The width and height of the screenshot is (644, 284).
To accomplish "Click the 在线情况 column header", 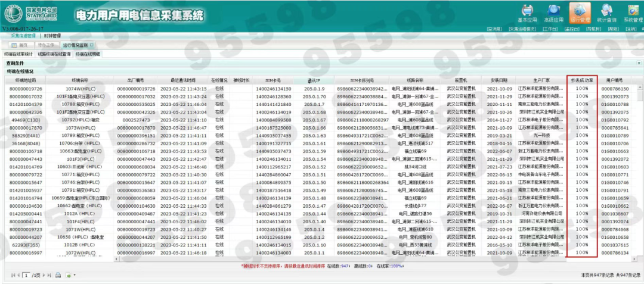I will 219,80.
